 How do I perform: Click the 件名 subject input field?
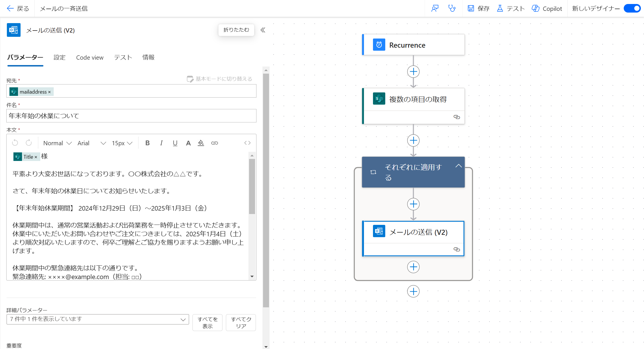[x=131, y=116]
